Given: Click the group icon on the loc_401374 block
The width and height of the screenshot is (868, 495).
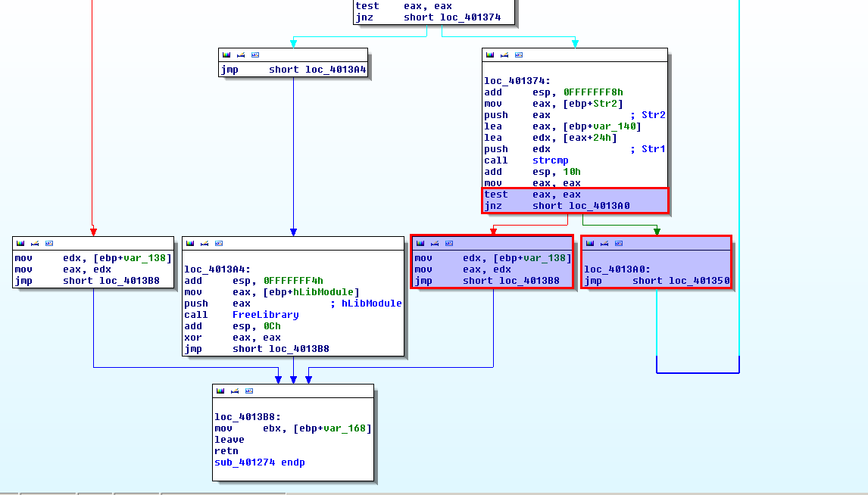Looking at the screenshot, I should (519, 55).
